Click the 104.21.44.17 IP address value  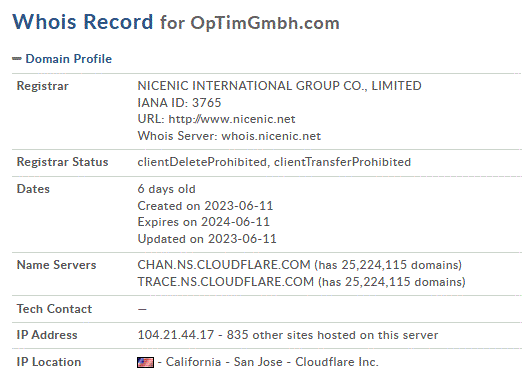pyautogui.click(x=176, y=335)
